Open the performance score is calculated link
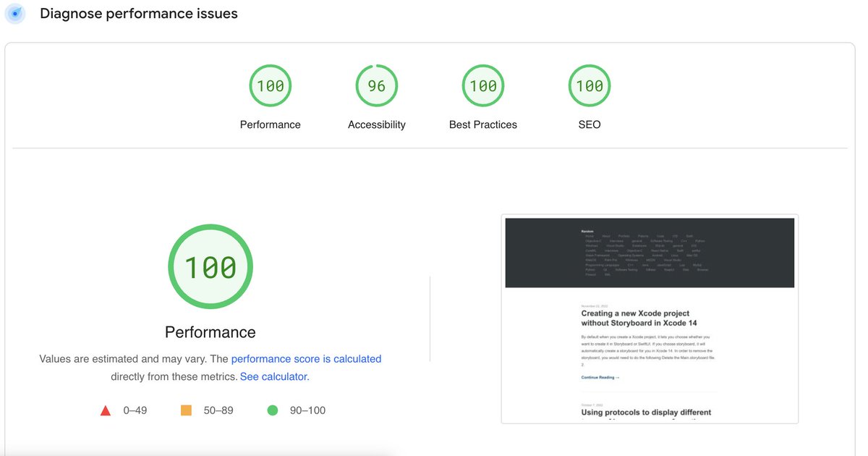The image size is (868, 456). pos(306,358)
